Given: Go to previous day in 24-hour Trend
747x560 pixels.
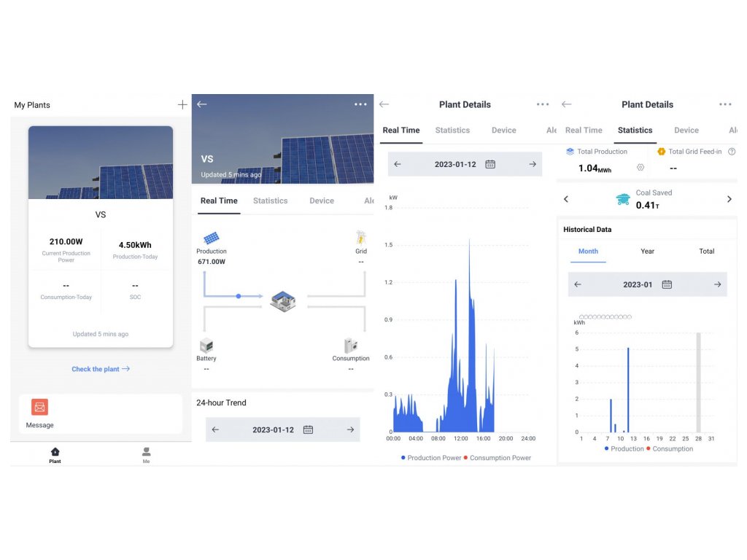Looking at the screenshot, I should click(x=215, y=429).
